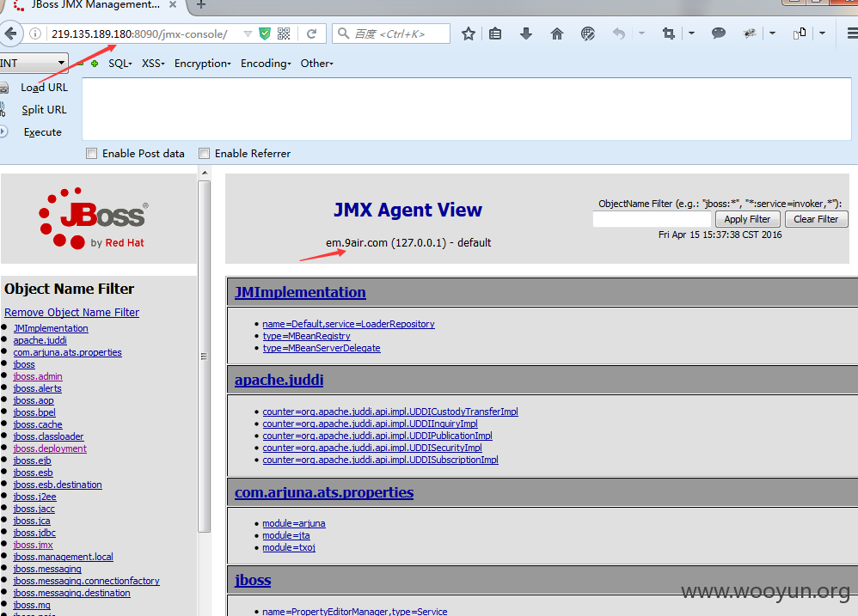Reload the page with the refresh icon
The height and width of the screenshot is (616, 858).
click(x=312, y=34)
